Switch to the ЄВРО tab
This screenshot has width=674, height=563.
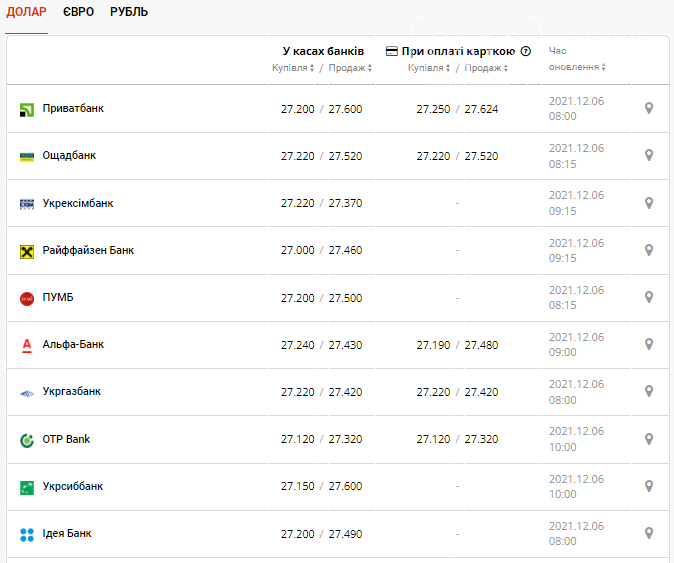click(x=78, y=12)
